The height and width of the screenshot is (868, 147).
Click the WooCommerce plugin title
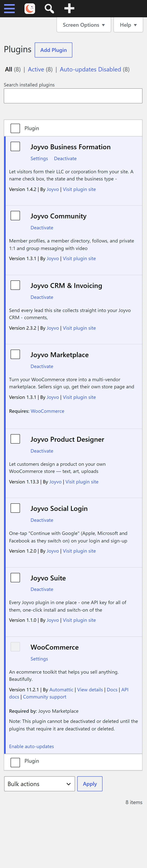[x=54, y=647]
